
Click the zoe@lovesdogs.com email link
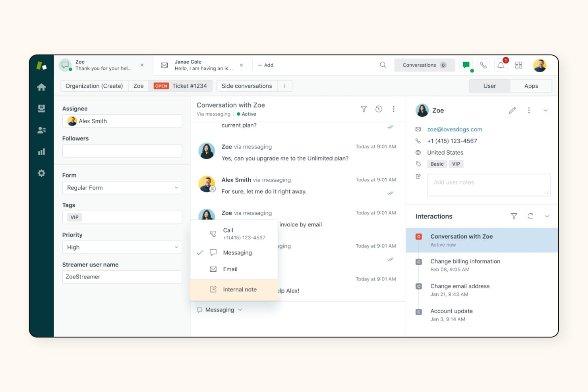(454, 129)
